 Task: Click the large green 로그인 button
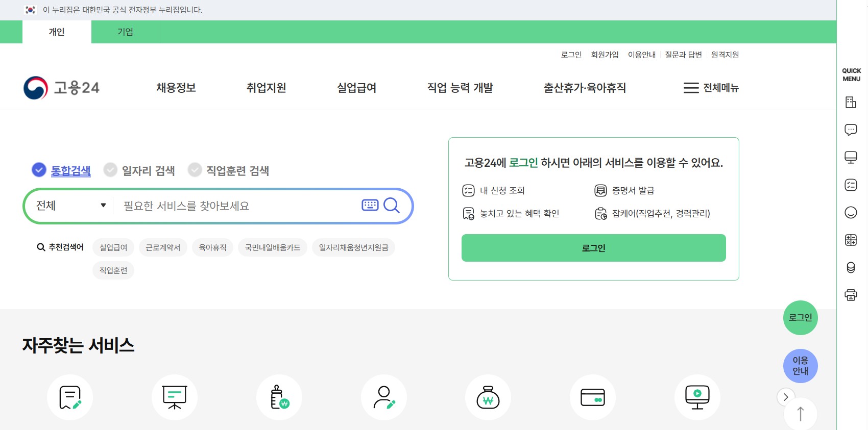point(594,248)
